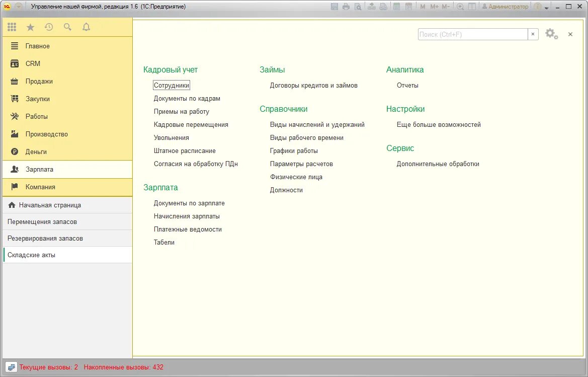Switch to Перемещения запасов tab
This screenshot has width=588, height=377.
(x=67, y=221)
